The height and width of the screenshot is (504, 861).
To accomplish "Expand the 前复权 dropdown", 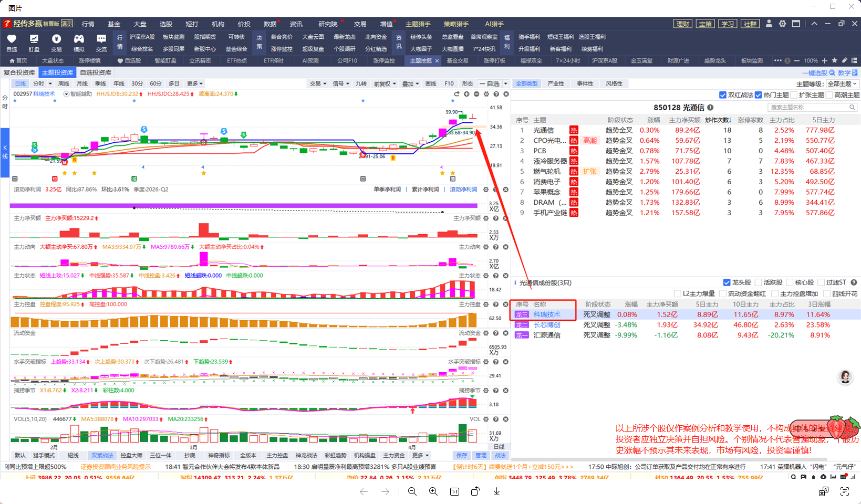I will click(385, 84).
